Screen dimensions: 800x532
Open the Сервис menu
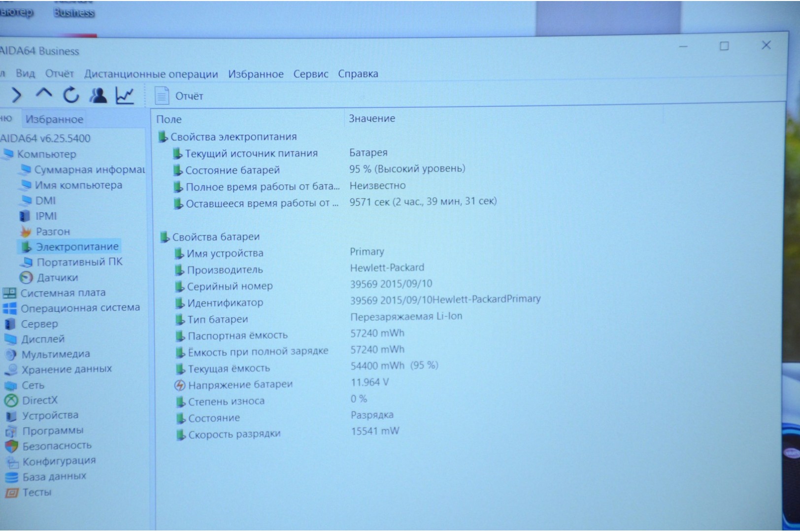coord(310,74)
